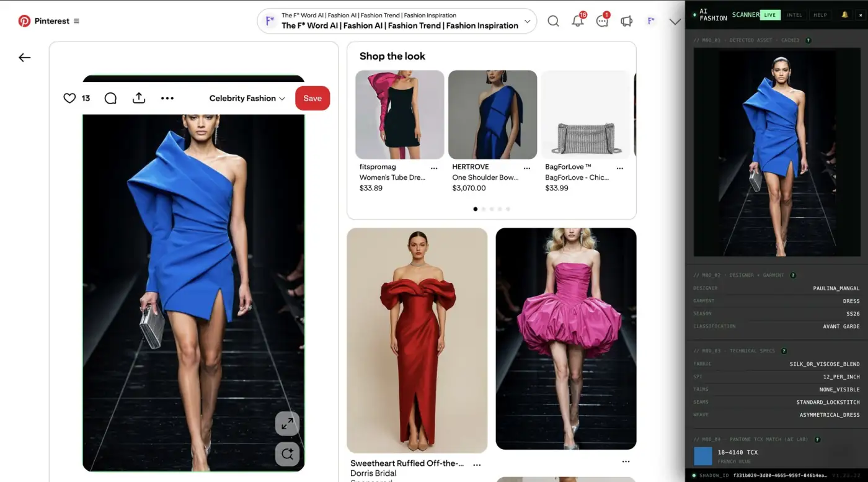This screenshot has width=868, height=482.
Task: Open the F* profile avatar in header
Action: coord(651,21)
